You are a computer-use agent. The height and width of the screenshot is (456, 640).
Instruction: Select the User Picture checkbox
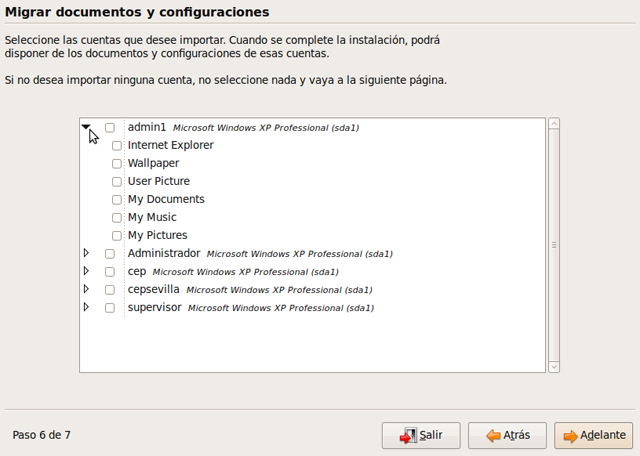tap(117, 182)
